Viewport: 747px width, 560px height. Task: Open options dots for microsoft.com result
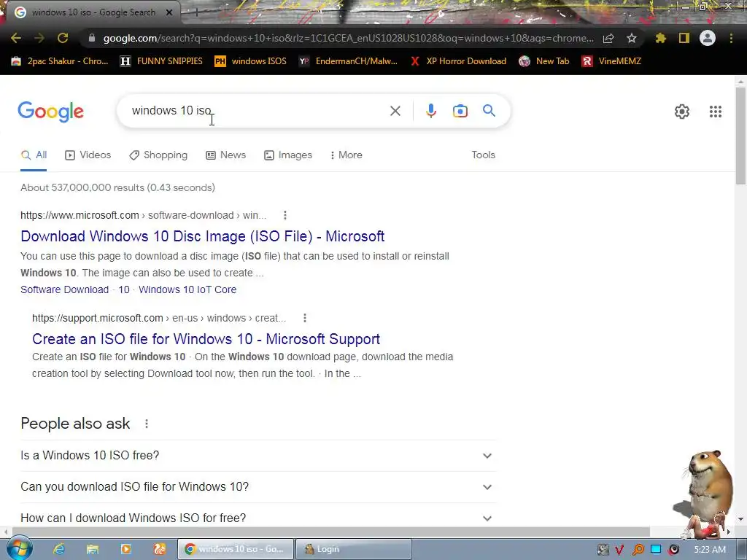click(285, 215)
